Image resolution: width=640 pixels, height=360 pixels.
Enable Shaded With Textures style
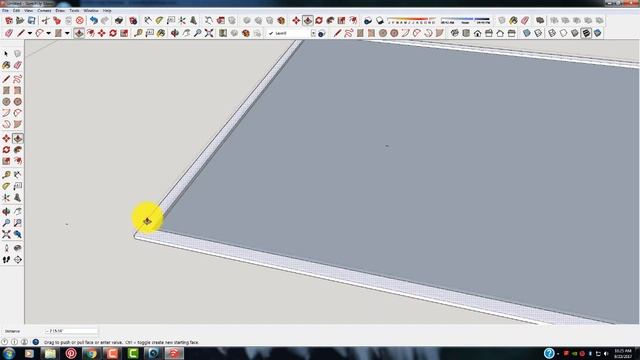pyautogui.click(x=587, y=33)
